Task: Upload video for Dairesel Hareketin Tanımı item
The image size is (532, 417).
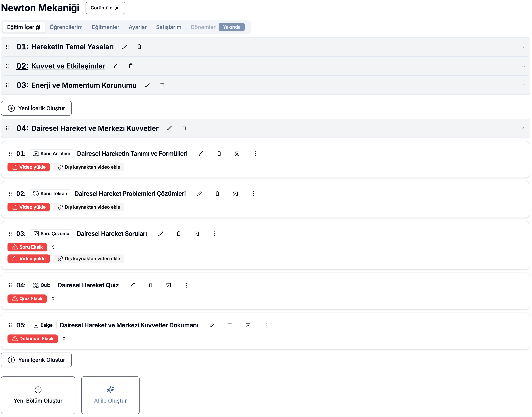Action: pos(29,167)
